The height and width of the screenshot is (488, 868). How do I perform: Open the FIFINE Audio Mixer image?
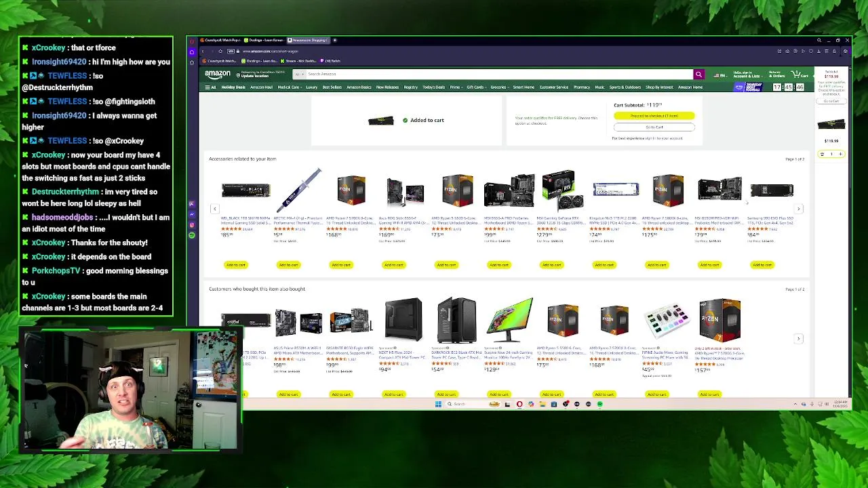[x=667, y=320]
